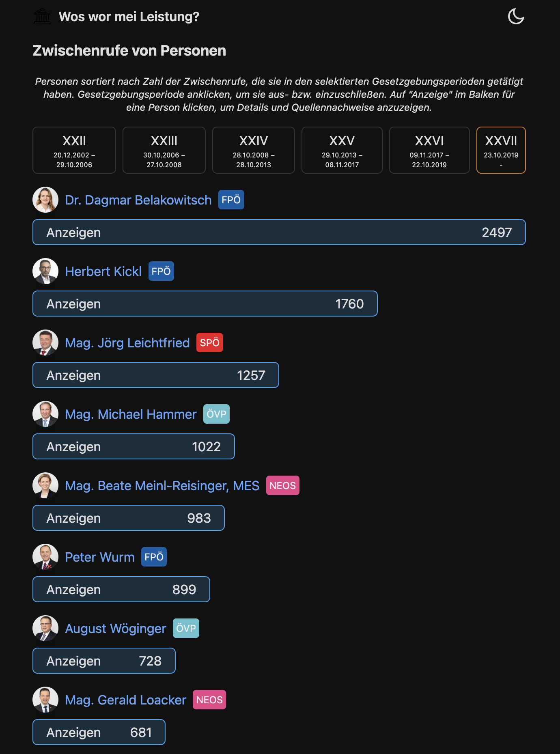Show details in Leichtfried's 1257 bar

tap(156, 375)
